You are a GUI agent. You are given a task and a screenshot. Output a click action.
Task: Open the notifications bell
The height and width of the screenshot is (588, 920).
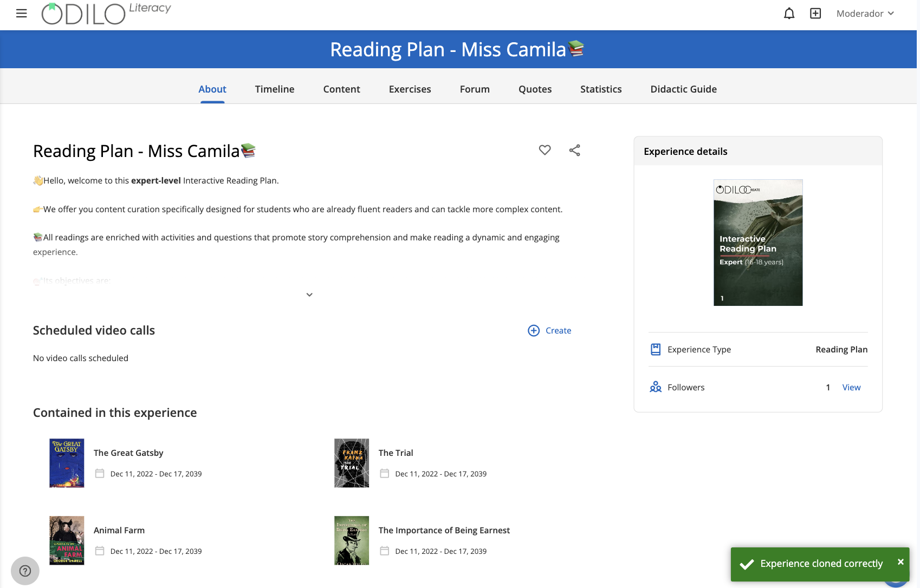pos(789,14)
